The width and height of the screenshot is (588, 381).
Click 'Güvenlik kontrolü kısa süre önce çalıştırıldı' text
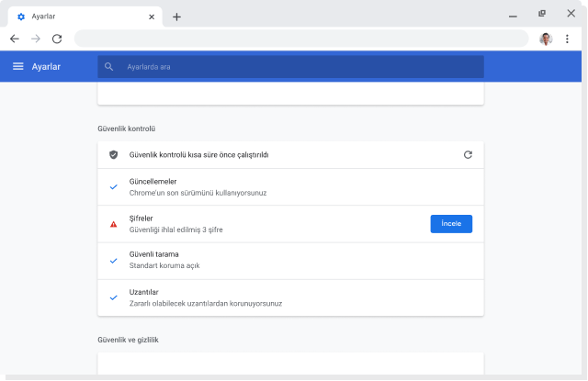click(198, 155)
